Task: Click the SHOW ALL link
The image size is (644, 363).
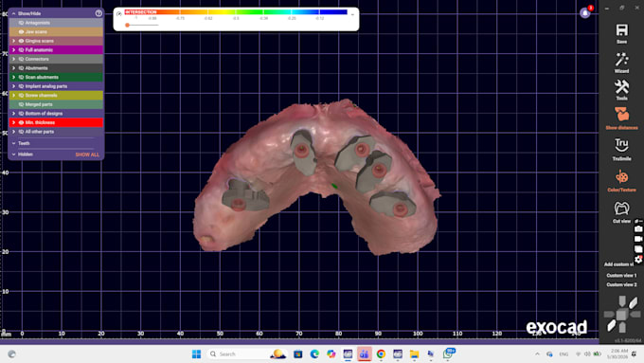Action: click(x=87, y=154)
